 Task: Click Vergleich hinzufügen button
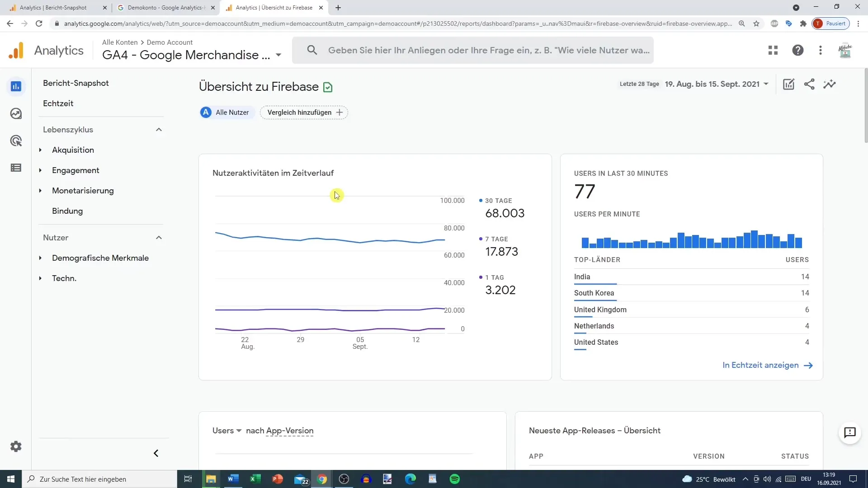[x=305, y=112]
